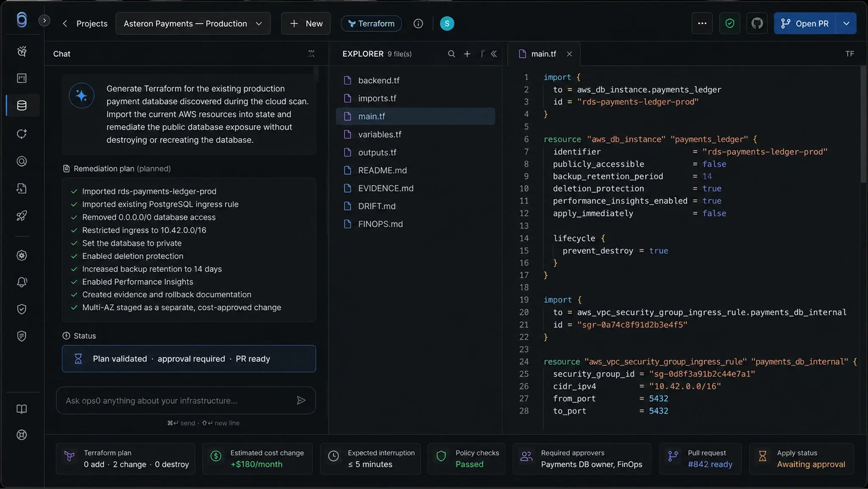Click the alert bell sidebar icon
The height and width of the screenshot is (489, 868).
point(22,282)
